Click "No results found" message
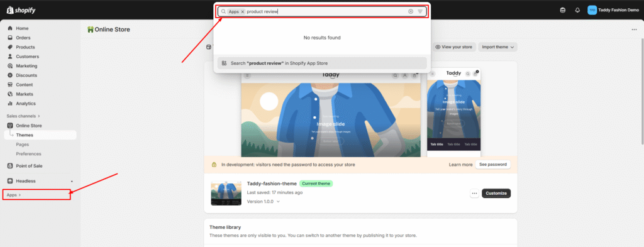The height and width of the screenshot is (247, 644). [322, 38]
